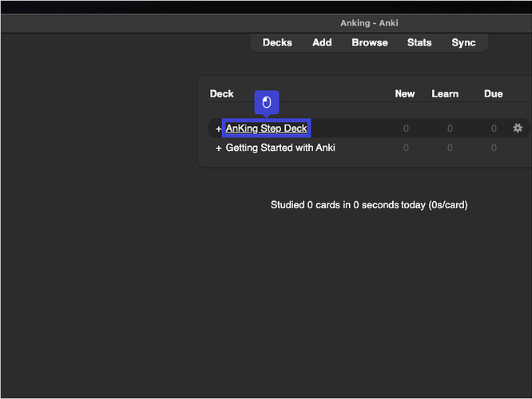Click the New column header
Image resolution: width=532 pixels, height=399 pixels.
(x=405, y=94)
